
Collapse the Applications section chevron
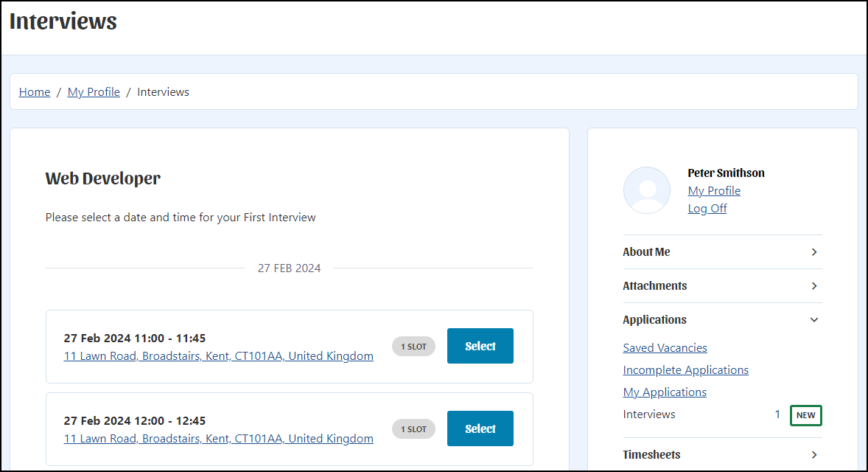tap(813, 319)
